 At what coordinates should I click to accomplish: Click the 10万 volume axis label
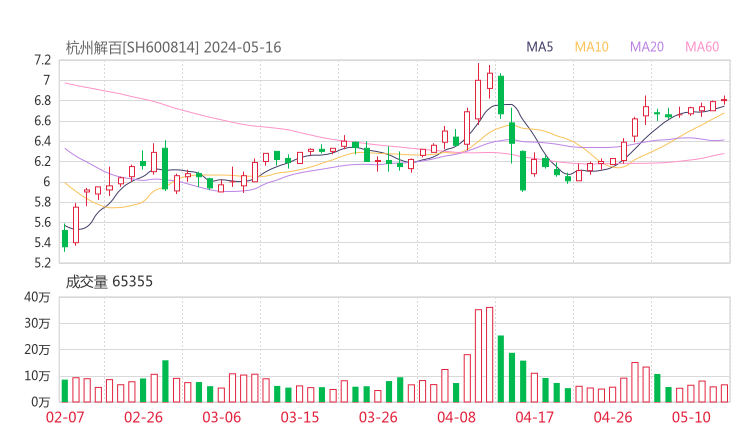point(37,376)
